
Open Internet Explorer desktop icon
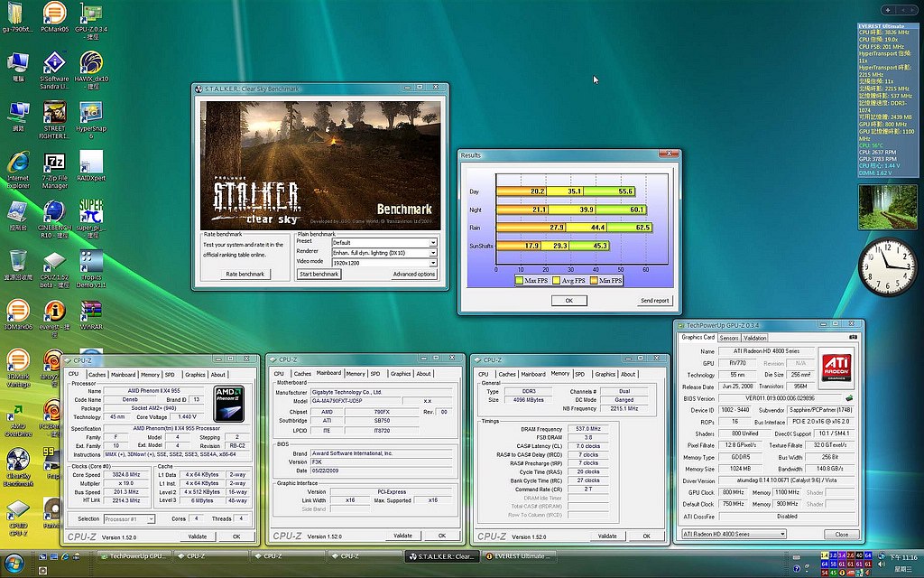18,170
